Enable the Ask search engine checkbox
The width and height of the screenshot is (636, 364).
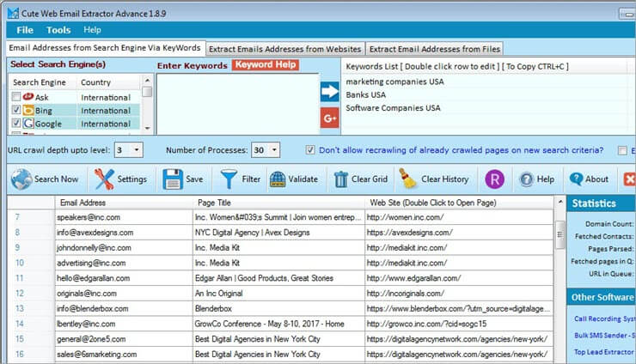(15, 97)
